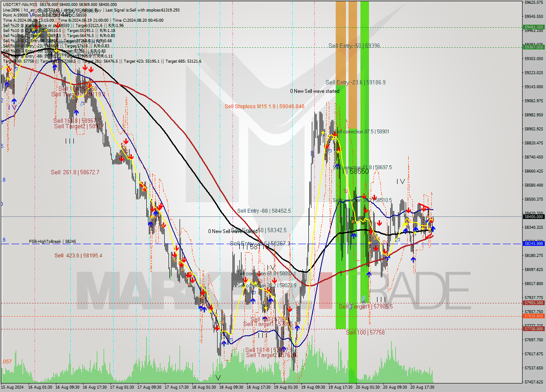
Task: Click the current price tag 58400.000 on the price axis
Action: 534,216
